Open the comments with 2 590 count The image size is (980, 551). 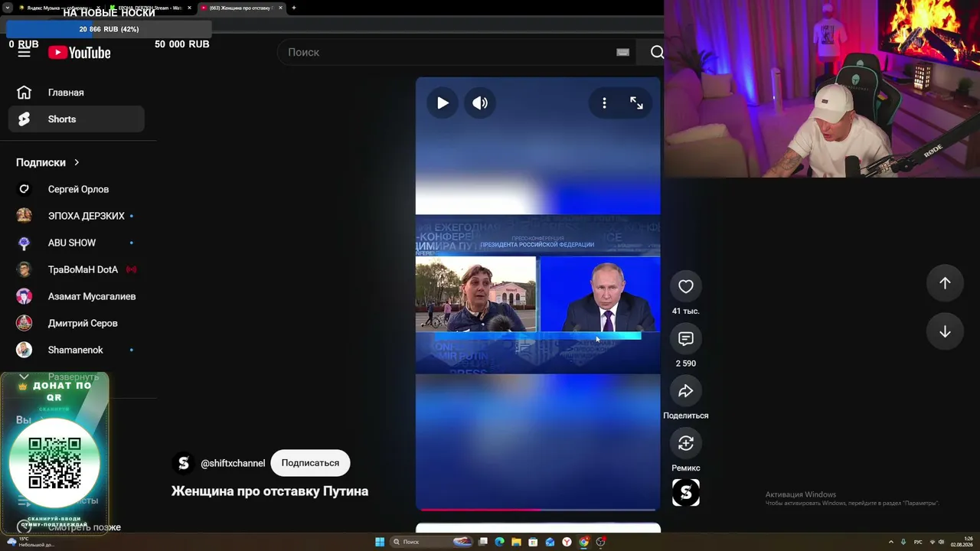point(686,338)
